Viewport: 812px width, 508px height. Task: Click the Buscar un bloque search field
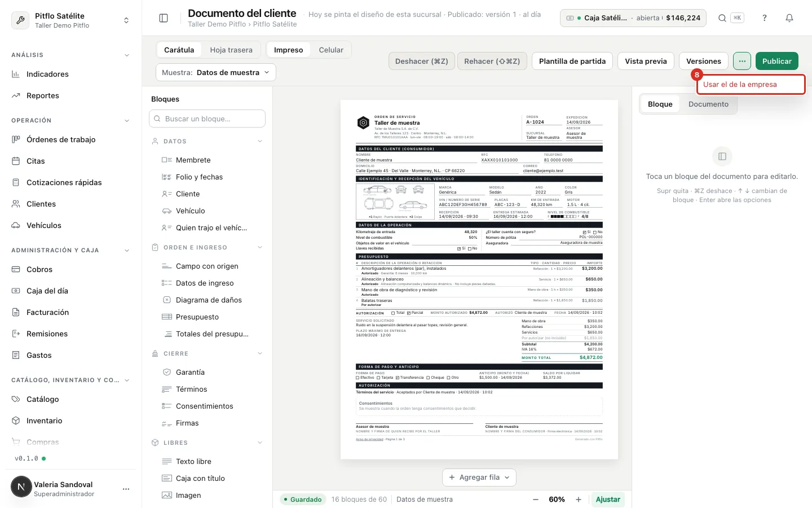(208, 119)
